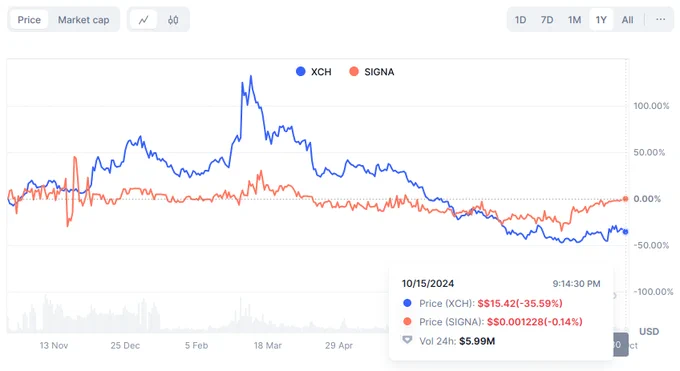Click orange SIGNA endpoint marker on chart

click(625, 199)
